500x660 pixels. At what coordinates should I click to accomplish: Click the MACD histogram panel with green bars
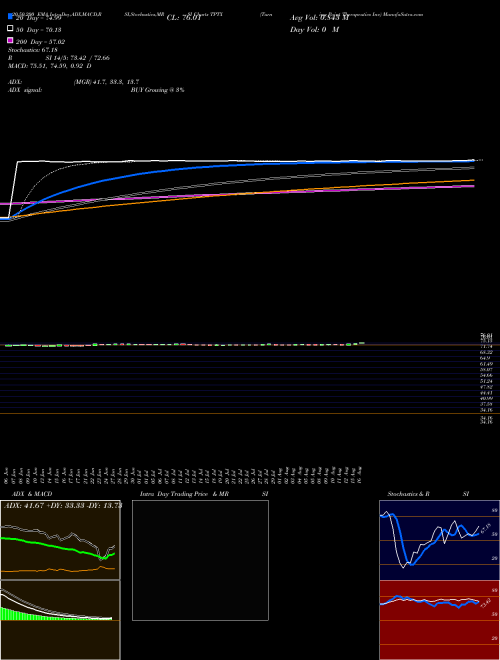pyautogui.click(x=60, y=620)
